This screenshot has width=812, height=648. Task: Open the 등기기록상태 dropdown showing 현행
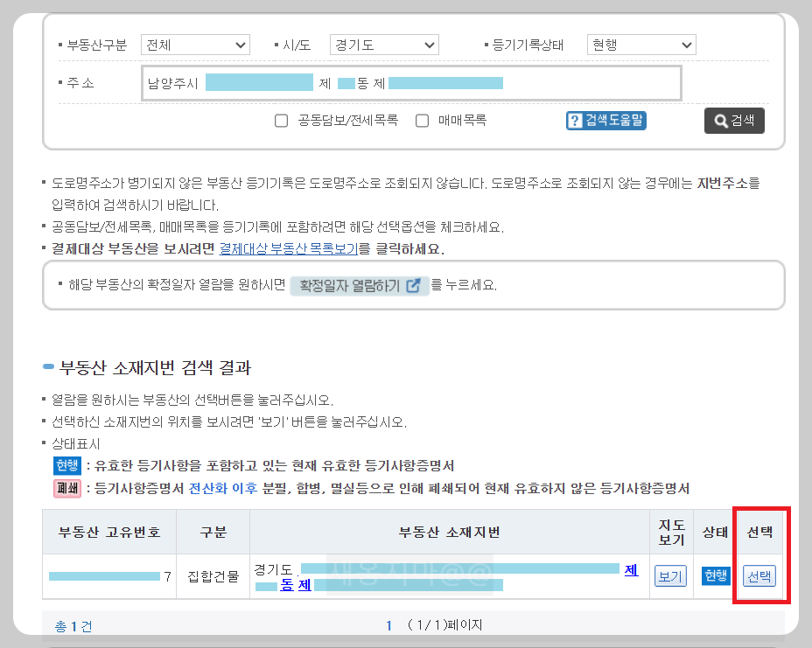coord(640,45)
